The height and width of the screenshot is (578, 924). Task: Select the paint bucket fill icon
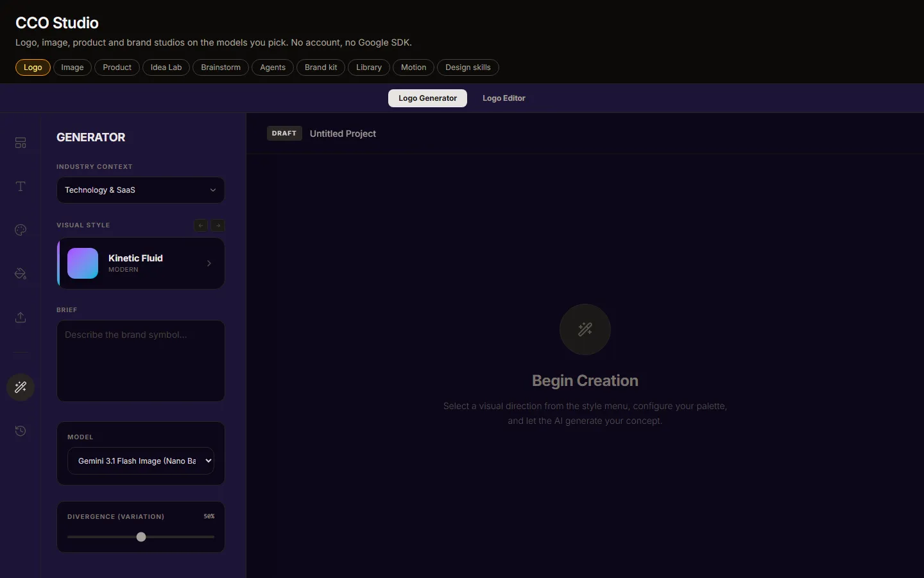pyautogui.click(x=21, y=274)
